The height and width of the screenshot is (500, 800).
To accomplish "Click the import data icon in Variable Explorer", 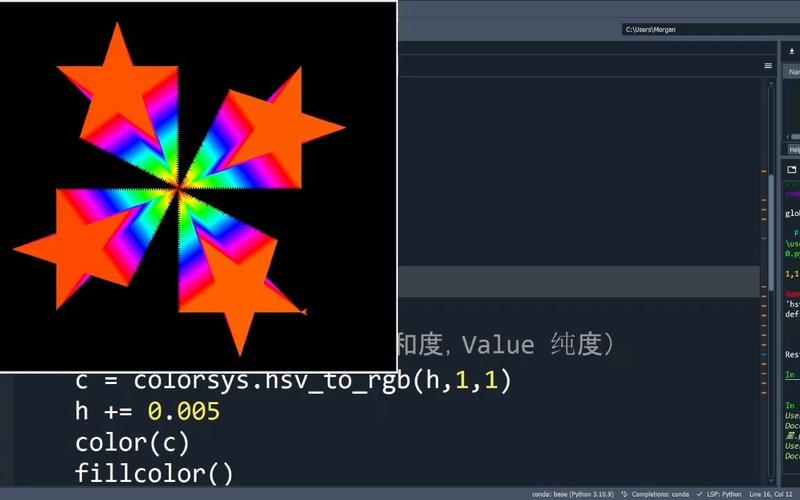I will coord(792,52).
